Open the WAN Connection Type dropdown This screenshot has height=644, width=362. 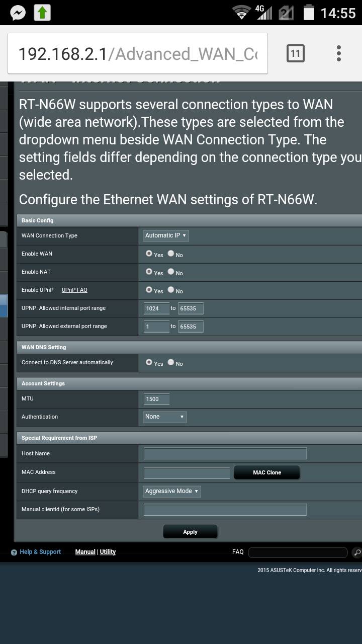[x=166, y=235]
